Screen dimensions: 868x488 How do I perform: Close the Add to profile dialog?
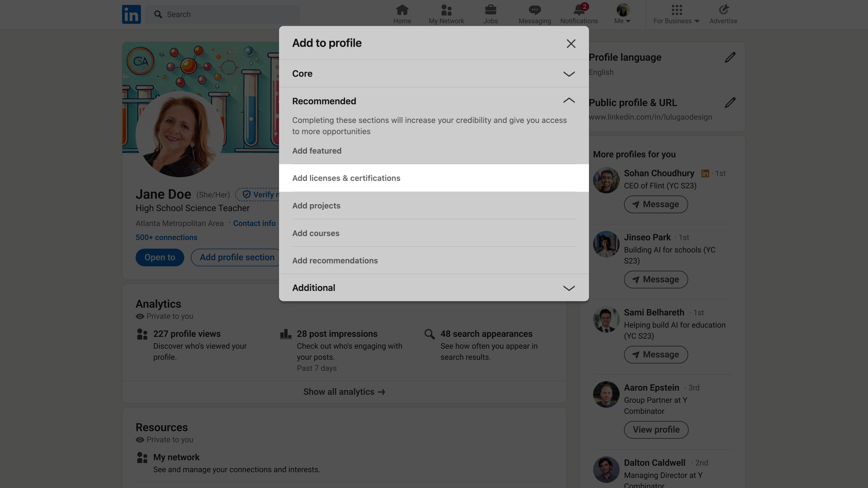pyautogui.click(x=571, y=43)
